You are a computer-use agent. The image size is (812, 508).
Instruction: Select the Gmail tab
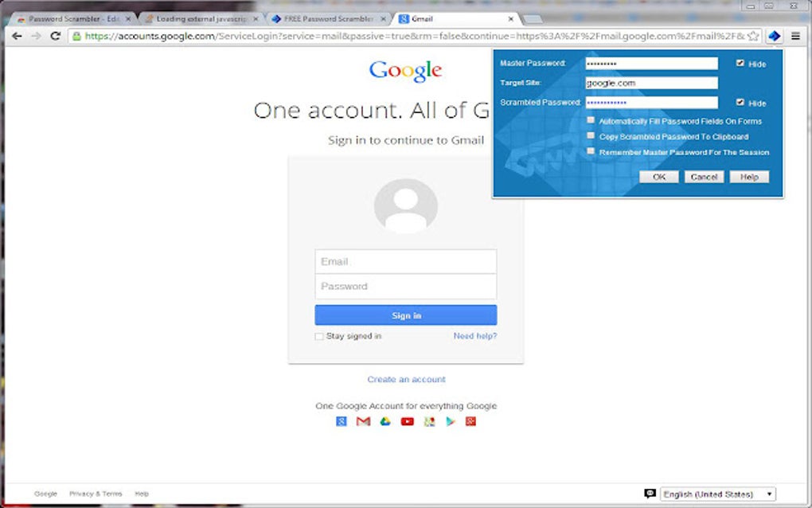pos(455,18)
